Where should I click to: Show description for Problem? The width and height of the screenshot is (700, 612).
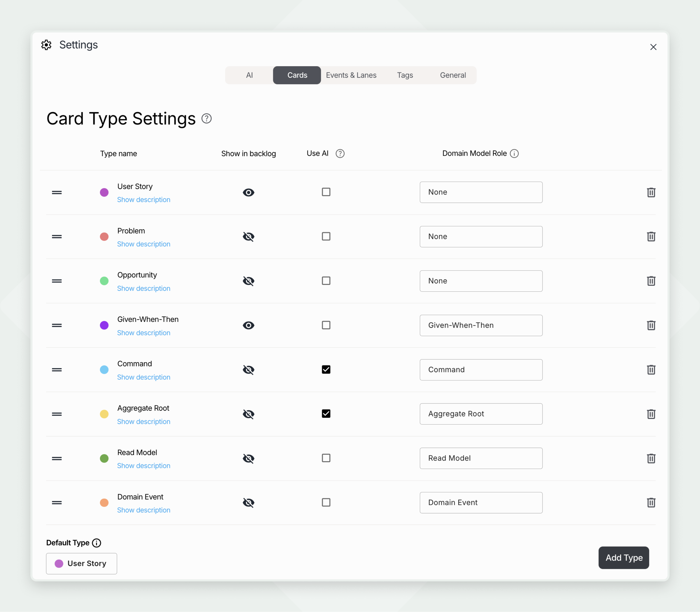[x=144, y=244]
